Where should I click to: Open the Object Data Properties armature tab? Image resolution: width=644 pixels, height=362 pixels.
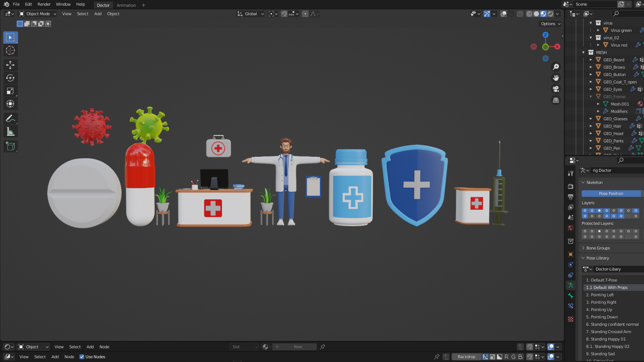pos(571,285)
